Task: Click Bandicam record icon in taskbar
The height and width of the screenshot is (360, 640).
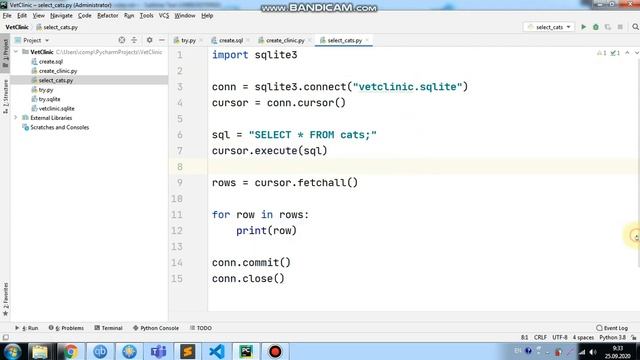Action: pos(275,351)
